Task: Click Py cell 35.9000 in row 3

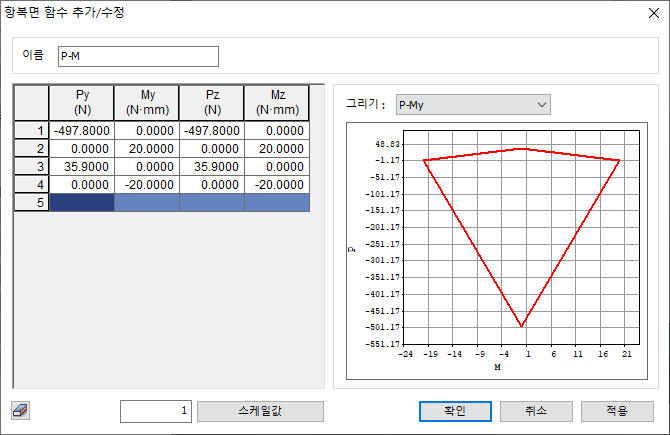Action: 82,166
